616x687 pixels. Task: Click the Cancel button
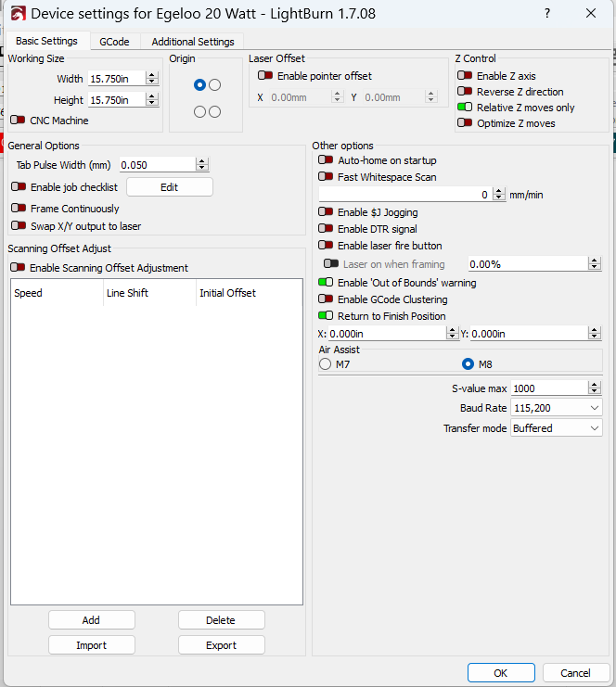click(576, 672)
